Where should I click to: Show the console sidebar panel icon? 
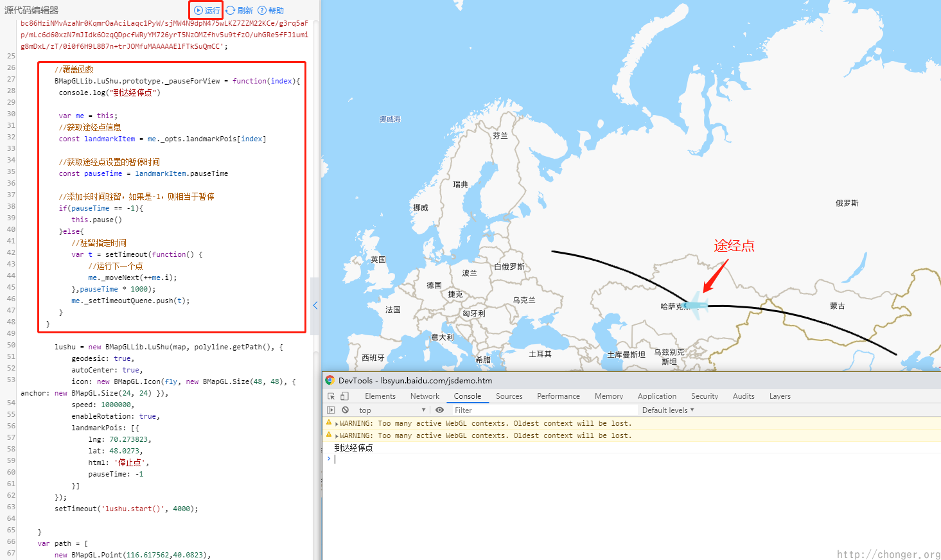click(331, 410)
